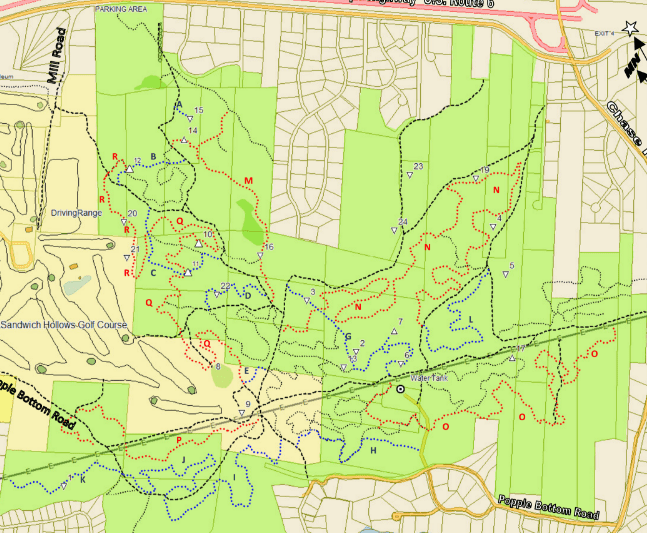
Task: Click waypoint triangle number 10
Action: click(x=199, y=243)
